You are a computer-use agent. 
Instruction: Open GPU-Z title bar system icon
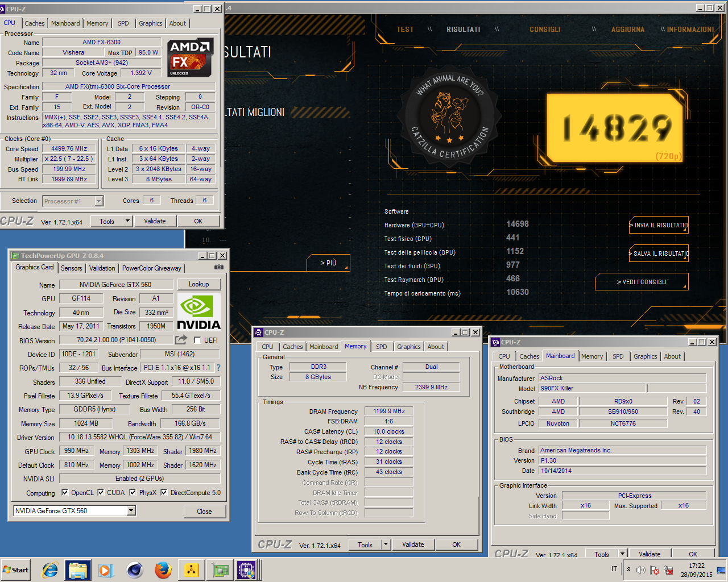coord(15,256)
